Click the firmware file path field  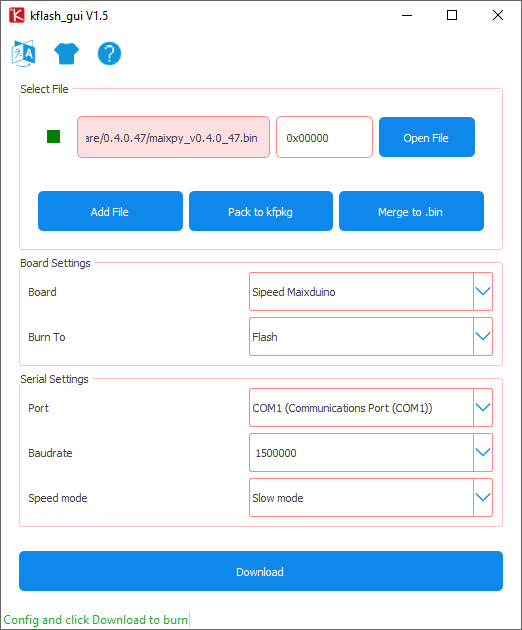[173, 137]
